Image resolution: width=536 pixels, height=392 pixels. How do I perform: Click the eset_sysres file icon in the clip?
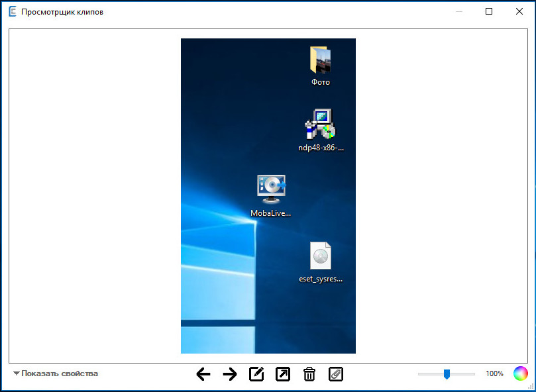320,256
